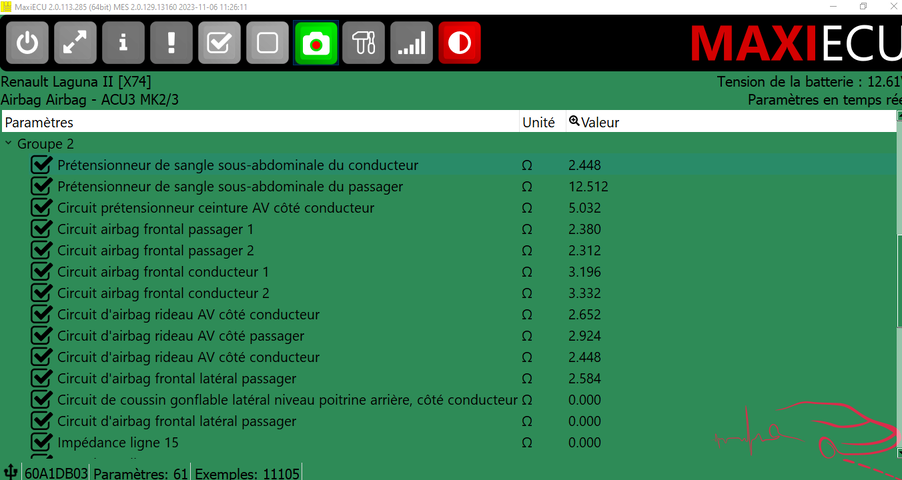Toggle checkbox for Circuit airbag frontal conducteur 1

tap(41, 272)
